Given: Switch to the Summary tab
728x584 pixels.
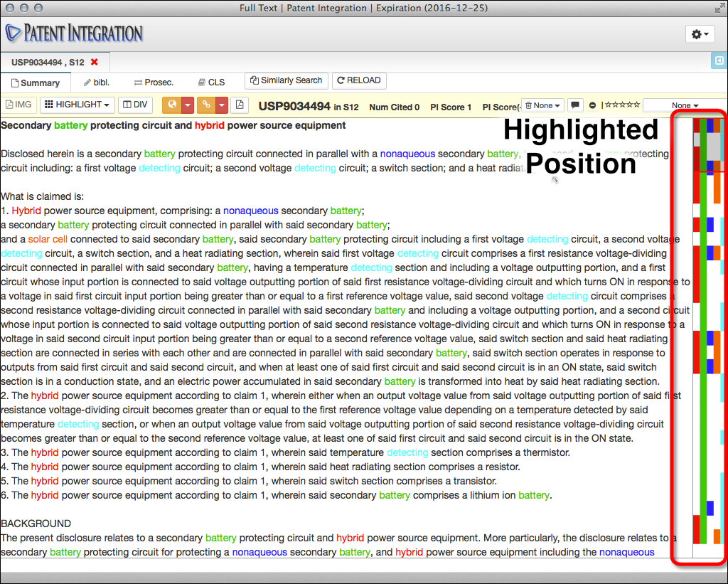Looking at the screenshot, I should 36,83.
